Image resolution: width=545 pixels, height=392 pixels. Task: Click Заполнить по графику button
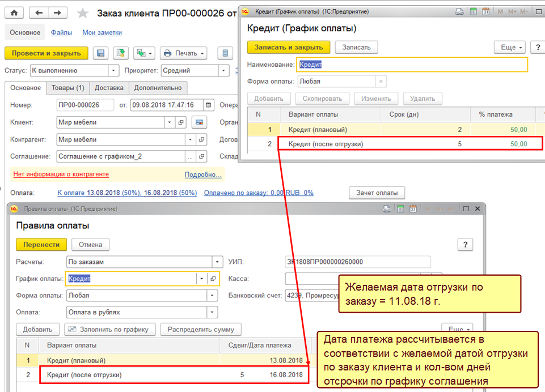pos(110,330)
